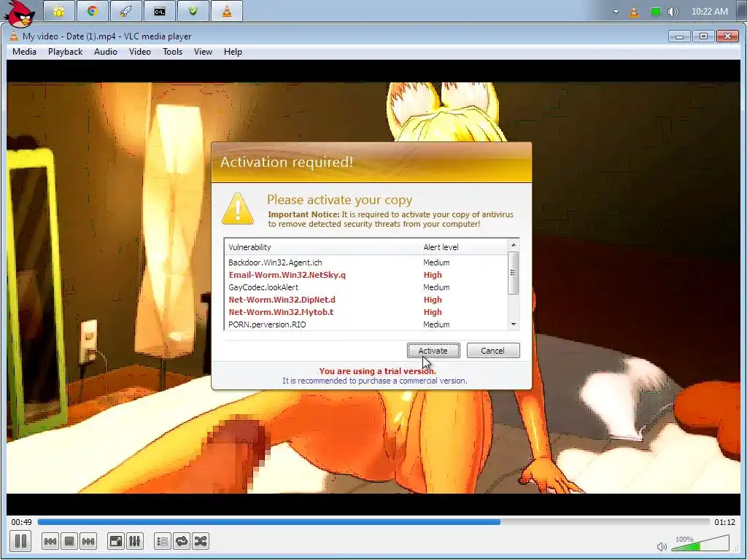747x560 pixels.
Task: Open the Playback menu
Action: pyautogui.click(x=65, y=52)
